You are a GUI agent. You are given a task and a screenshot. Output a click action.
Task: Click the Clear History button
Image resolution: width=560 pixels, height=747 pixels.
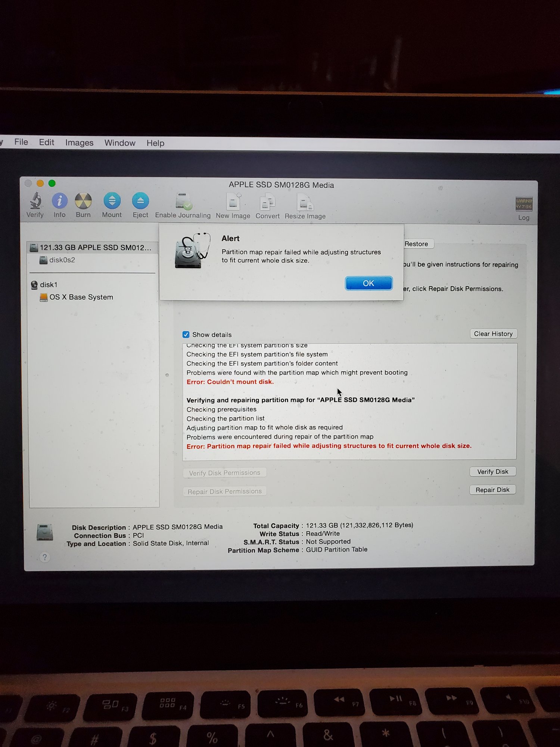click(x=493, y=334)
